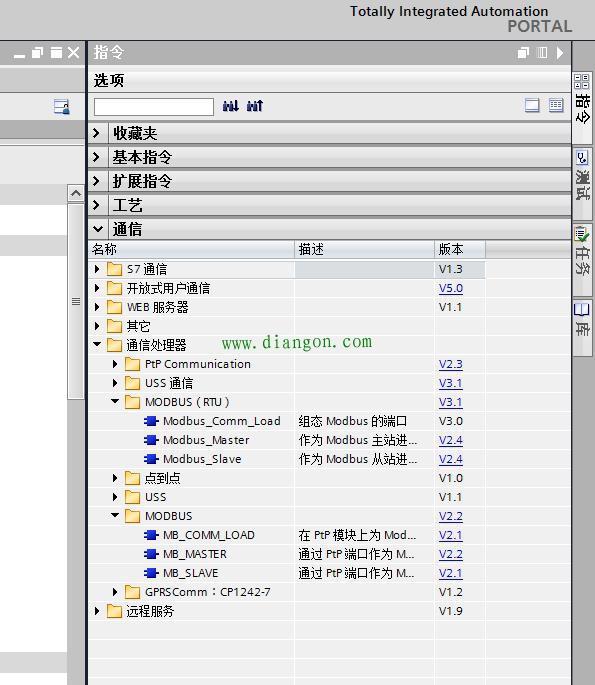Close the left pane with X button
The width and height of the screenshot is (595, 685).
(x=74, y=53)
